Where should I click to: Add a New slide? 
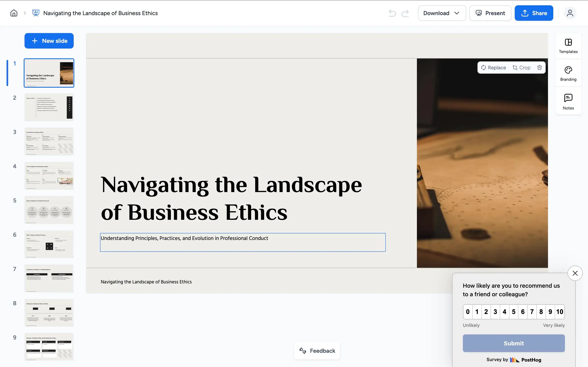49,41
